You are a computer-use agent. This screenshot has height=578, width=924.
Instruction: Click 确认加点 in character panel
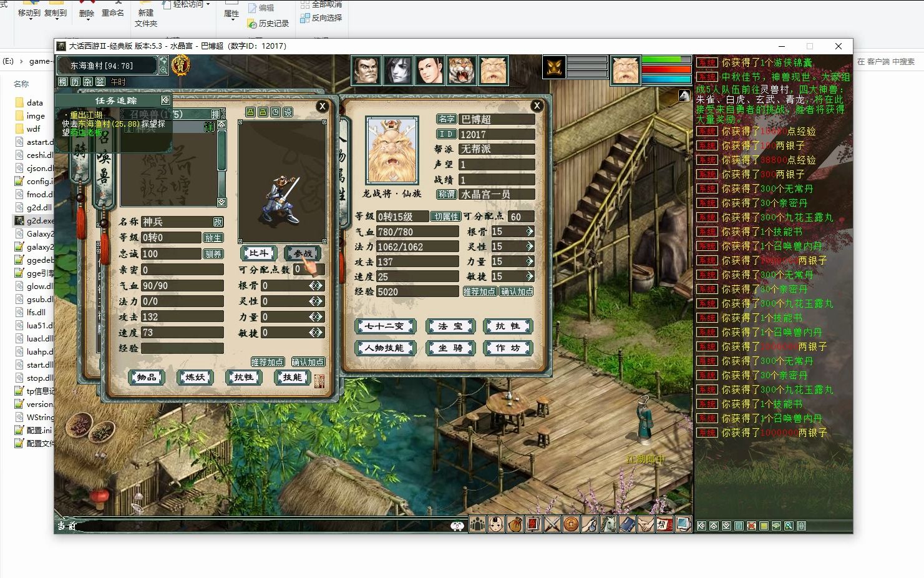[517, 291]
